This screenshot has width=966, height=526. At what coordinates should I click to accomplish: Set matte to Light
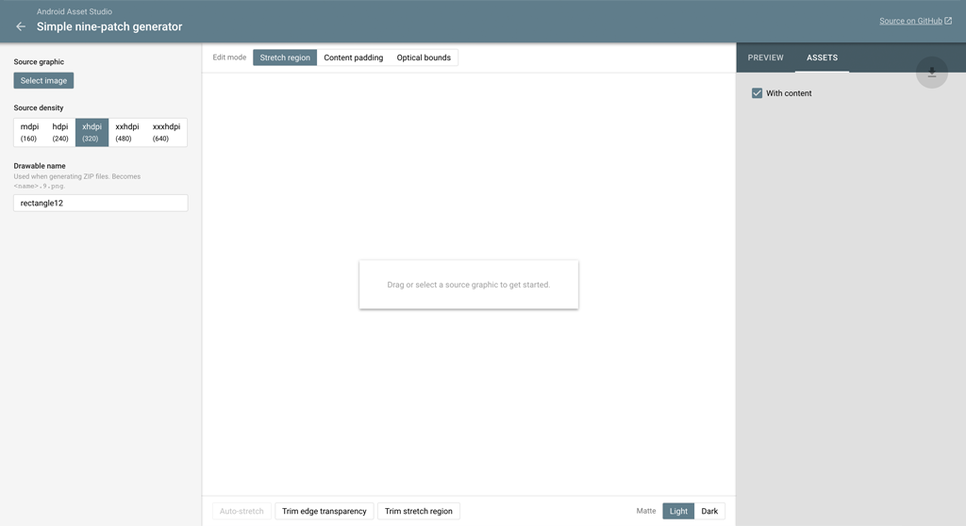678,511
